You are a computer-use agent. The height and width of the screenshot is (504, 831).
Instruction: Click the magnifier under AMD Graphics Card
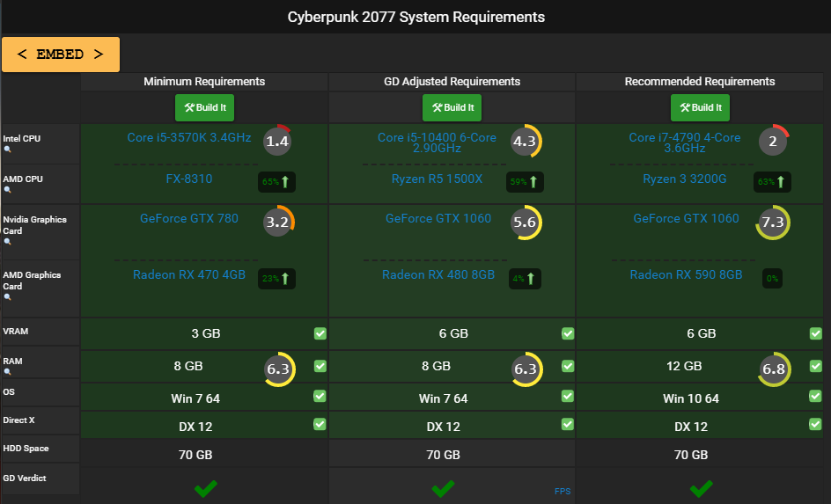(7, 297)
